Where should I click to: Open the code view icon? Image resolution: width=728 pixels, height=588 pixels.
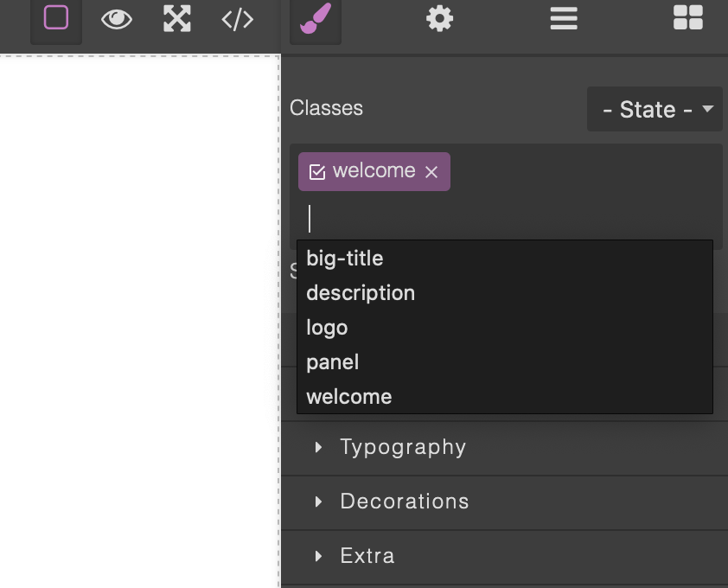tap(237, 20)
